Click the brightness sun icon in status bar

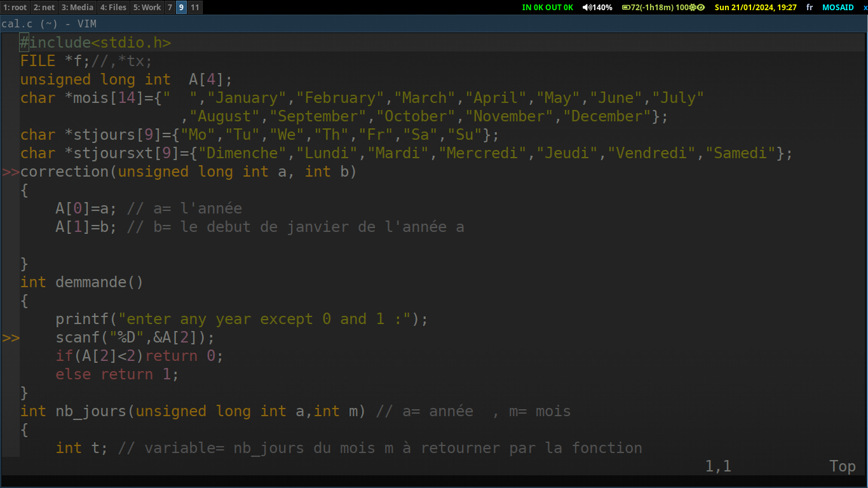click(693, 8)
